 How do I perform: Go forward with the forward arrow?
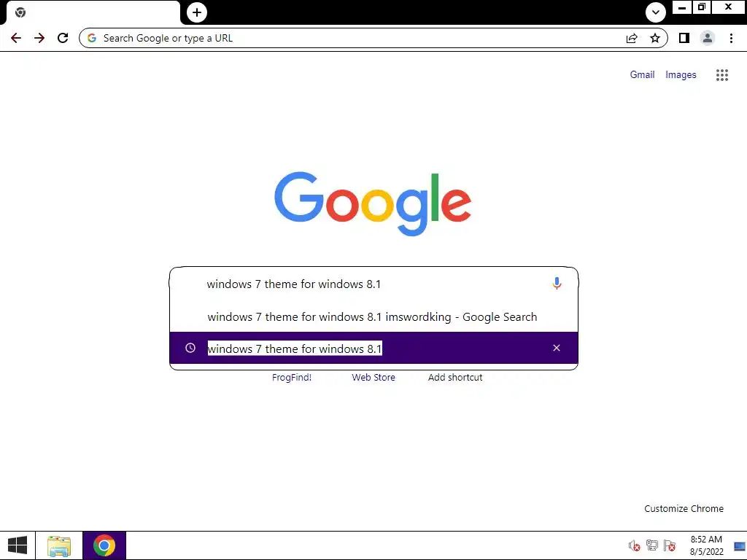(39, 38)
